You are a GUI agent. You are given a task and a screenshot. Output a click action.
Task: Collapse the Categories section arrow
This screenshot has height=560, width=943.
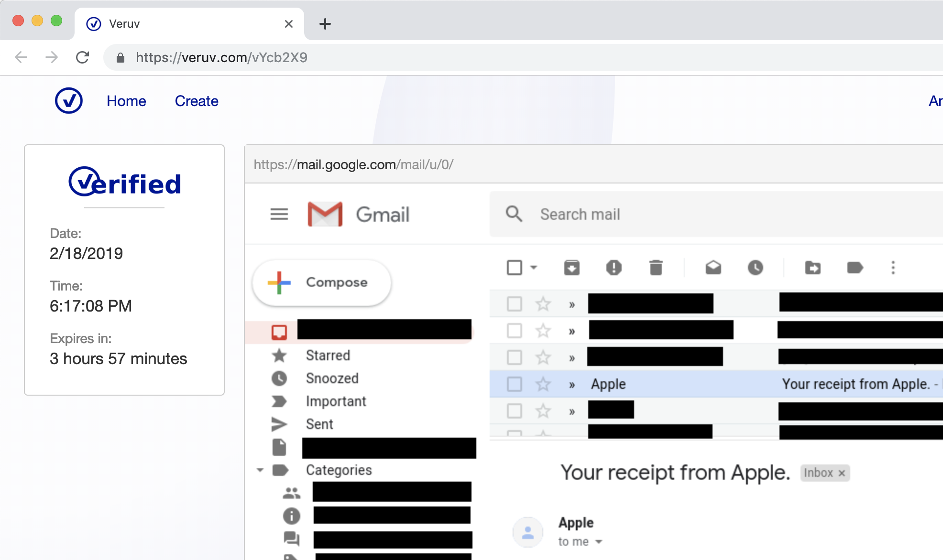(260, 470)
